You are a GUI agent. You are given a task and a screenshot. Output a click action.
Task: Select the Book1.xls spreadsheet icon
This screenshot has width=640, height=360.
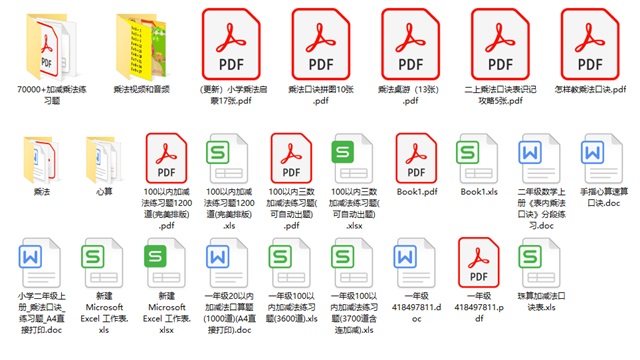coord(478,158)
